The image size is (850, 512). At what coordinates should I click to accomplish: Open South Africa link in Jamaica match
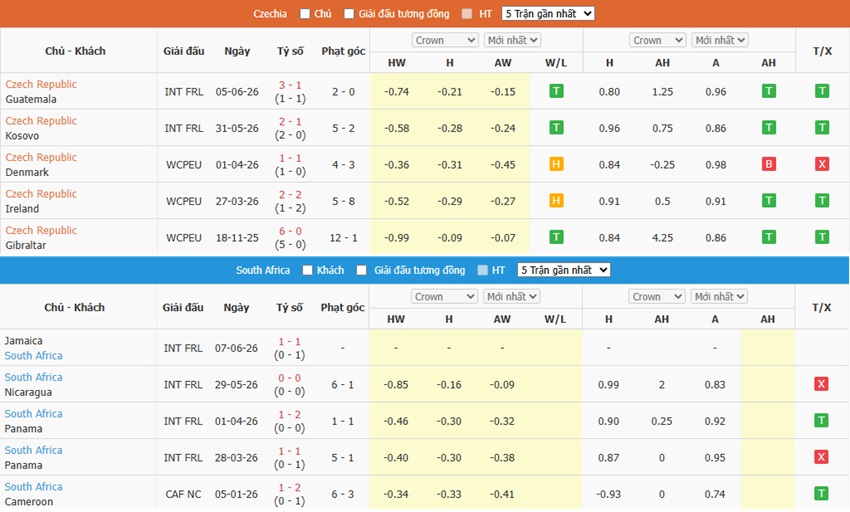tap(34, 355)
